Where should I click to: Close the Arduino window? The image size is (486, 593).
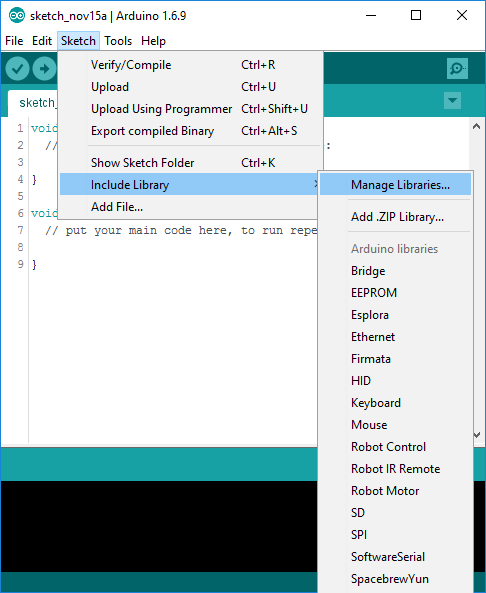[462, 16]
